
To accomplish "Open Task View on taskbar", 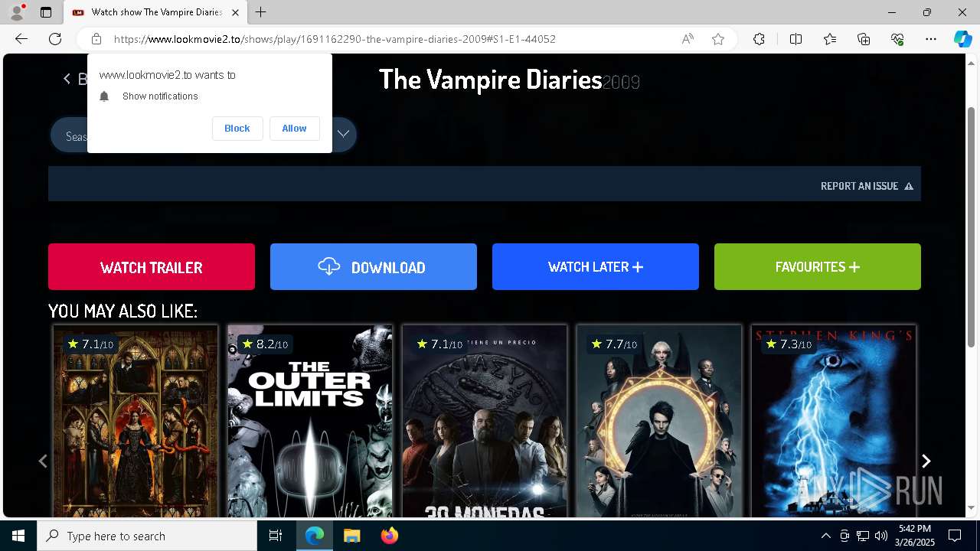I will pyautogui.click(x=276, y=536).
